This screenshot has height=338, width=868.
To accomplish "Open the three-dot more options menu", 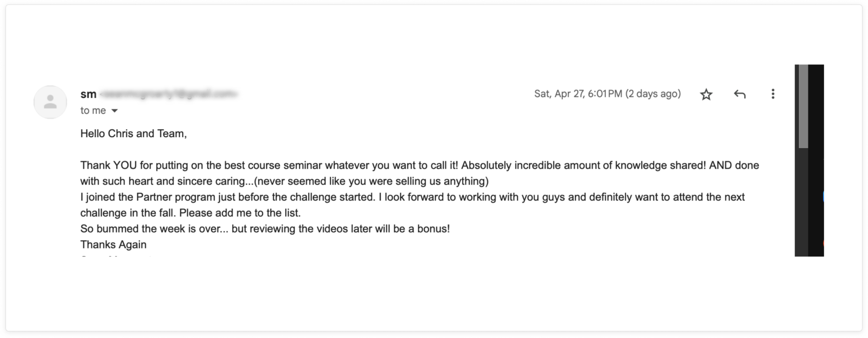I will click(x=773, y=94).
